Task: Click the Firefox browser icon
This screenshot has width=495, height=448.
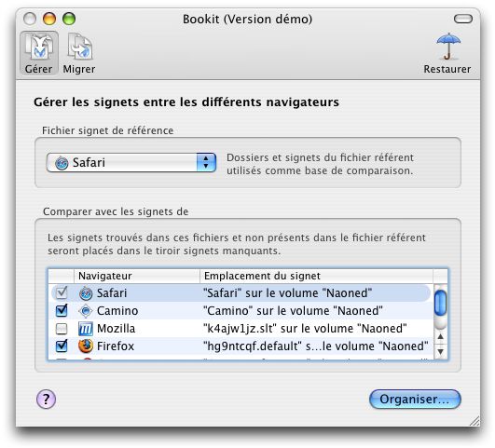Action: click(x=86, y=346)
